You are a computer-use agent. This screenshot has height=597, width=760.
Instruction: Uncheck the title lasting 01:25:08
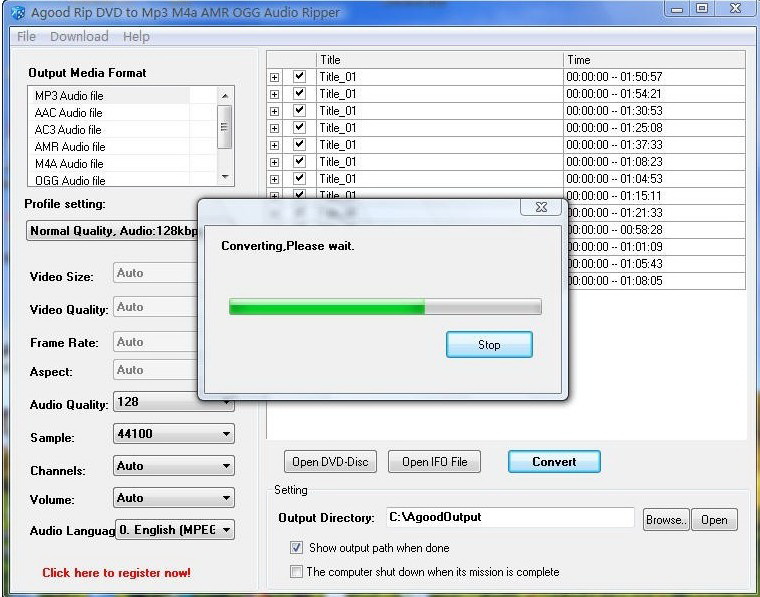[300, 127]
